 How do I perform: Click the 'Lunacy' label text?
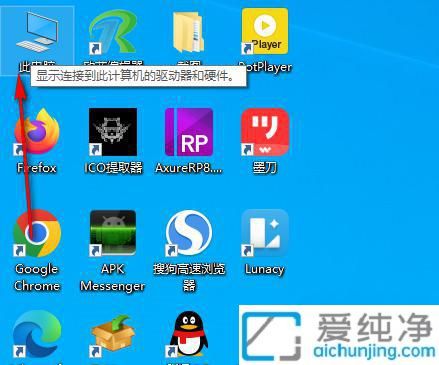(x=265, y=269)
